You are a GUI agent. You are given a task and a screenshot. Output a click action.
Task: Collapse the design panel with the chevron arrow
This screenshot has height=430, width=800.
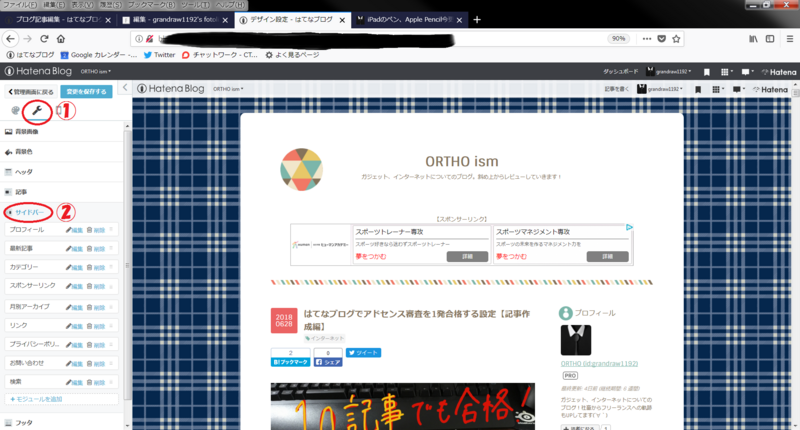(x=125, y=88)
